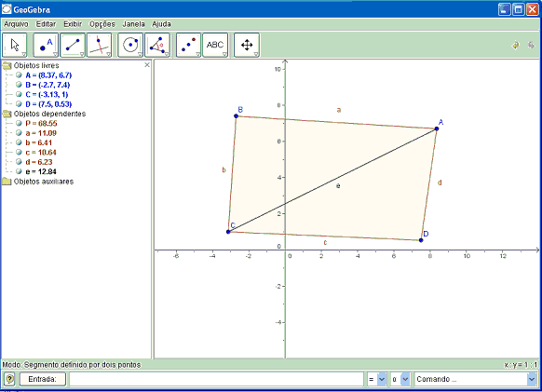Select the Angle tool

click(x=157, y=45)
